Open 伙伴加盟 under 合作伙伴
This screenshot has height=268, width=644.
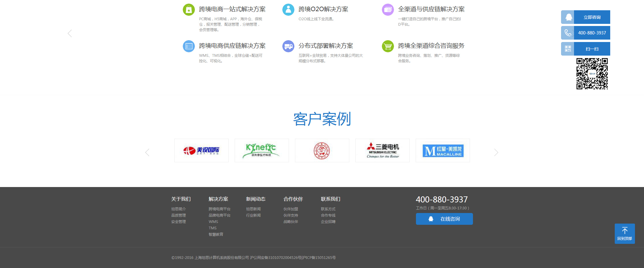(x=290, y=209)
